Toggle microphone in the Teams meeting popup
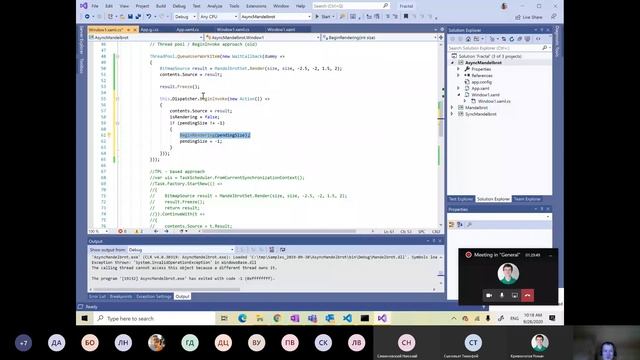Image resolution: width=640 pixels, height=360 pixels. tap(502, 295)
